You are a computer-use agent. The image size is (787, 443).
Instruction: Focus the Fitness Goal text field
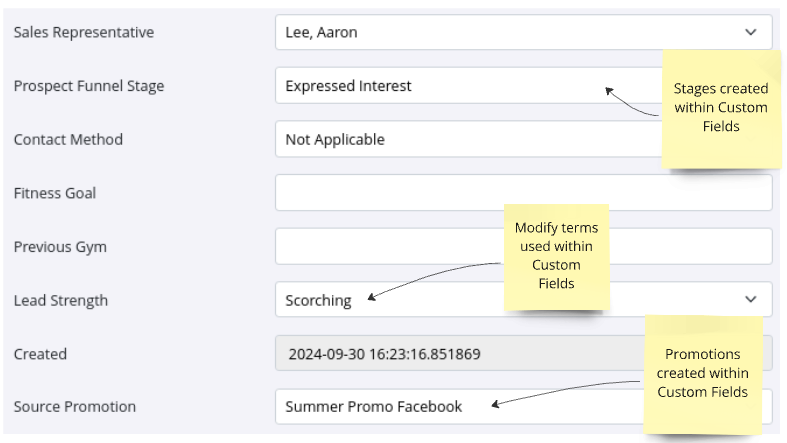523,193
